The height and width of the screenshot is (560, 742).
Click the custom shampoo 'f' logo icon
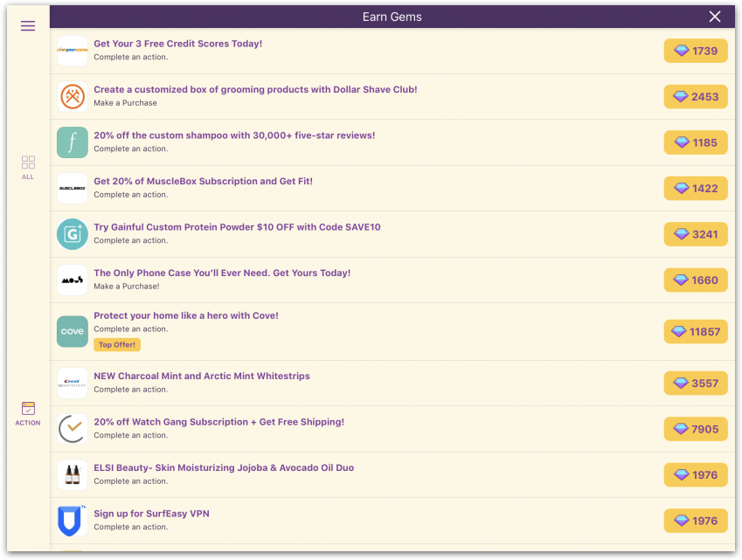(x=73, y=142)
